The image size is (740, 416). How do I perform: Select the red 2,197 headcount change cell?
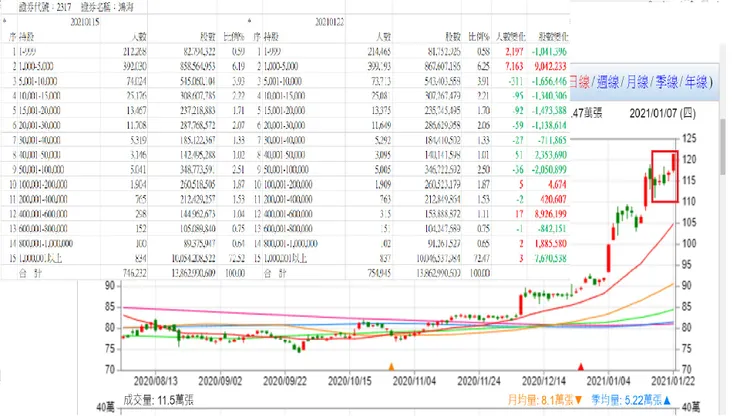point(514,51)
